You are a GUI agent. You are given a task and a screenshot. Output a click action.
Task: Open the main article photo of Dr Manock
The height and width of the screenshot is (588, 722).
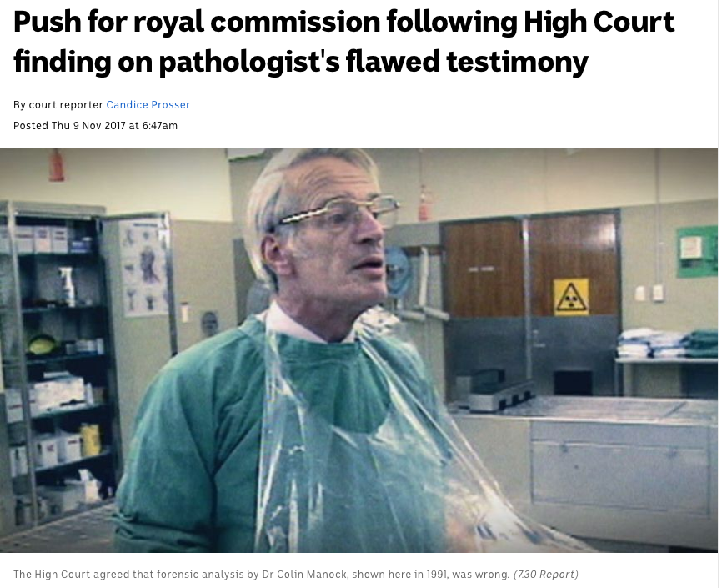[x=358, y=350]
